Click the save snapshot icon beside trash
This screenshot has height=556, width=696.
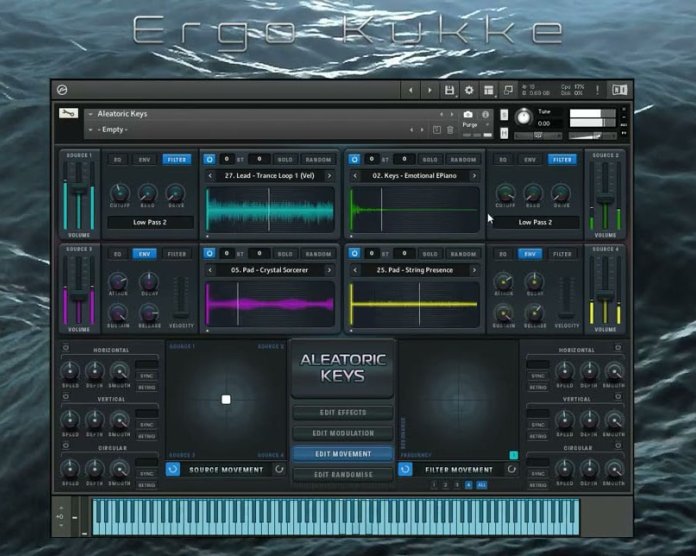[436, 130]
